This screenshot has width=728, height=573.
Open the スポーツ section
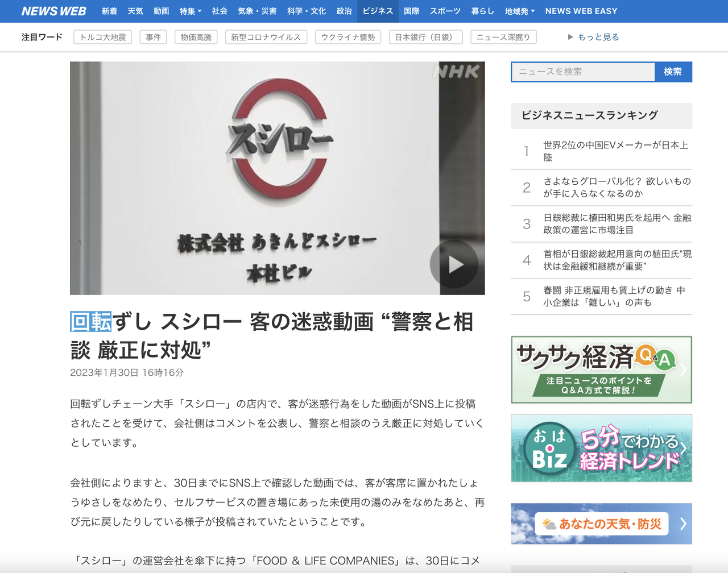[445, 11]
